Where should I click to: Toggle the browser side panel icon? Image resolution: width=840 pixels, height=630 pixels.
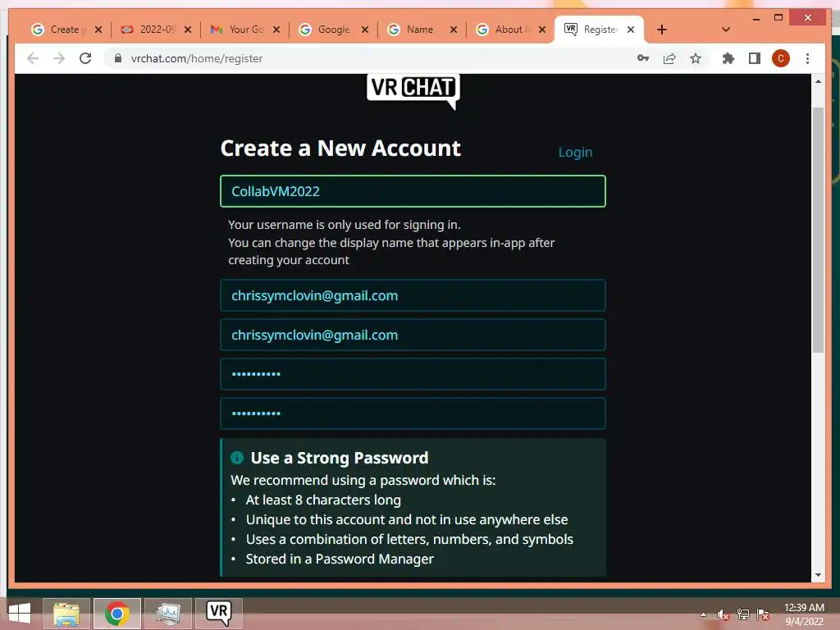coord(755,58)
